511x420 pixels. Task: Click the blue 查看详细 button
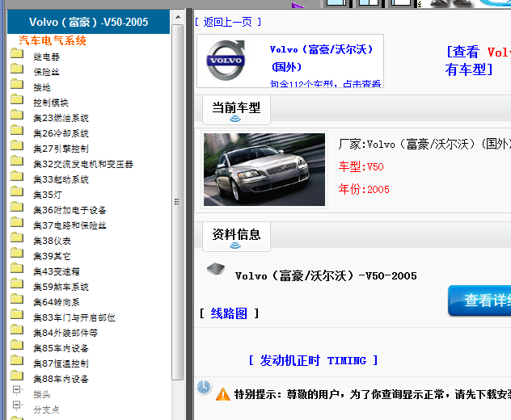[479, 300]
